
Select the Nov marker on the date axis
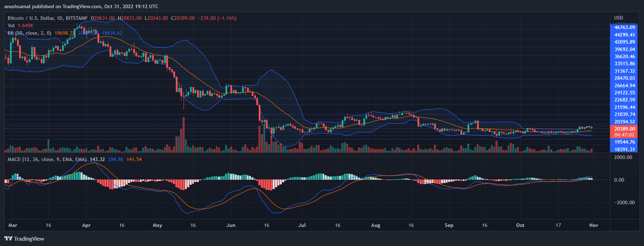click(593, 225)
